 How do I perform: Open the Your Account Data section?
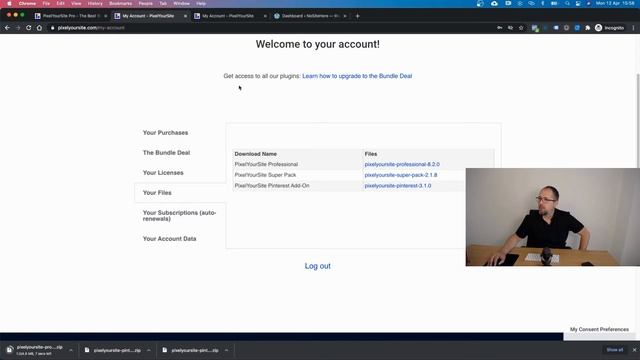[x=169, y=239]
